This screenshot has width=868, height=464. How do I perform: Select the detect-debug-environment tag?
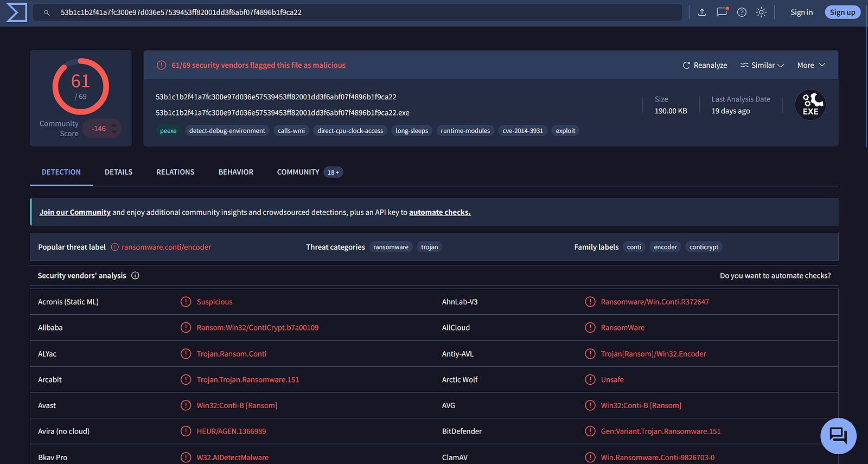tap(227, 131)
